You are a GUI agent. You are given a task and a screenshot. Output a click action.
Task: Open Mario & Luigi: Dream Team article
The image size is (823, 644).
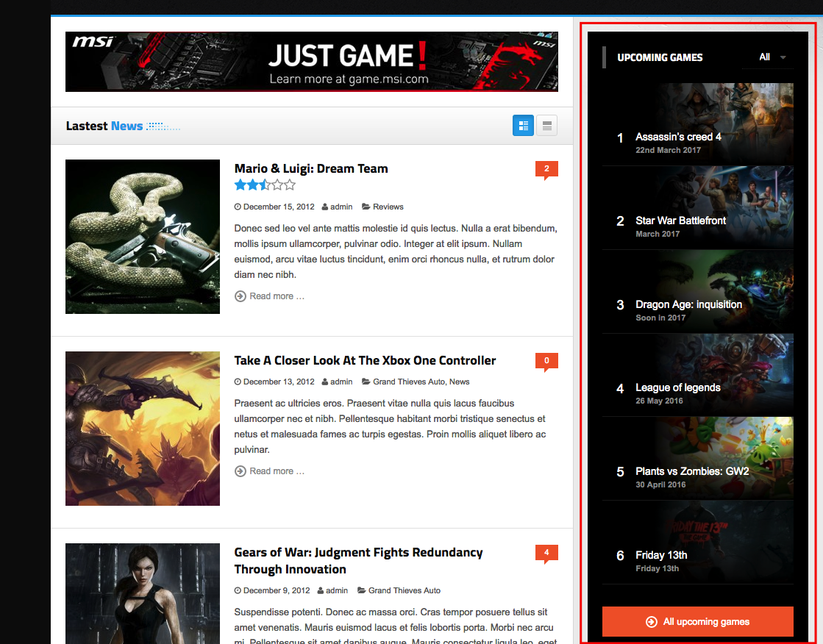point(311,168)
